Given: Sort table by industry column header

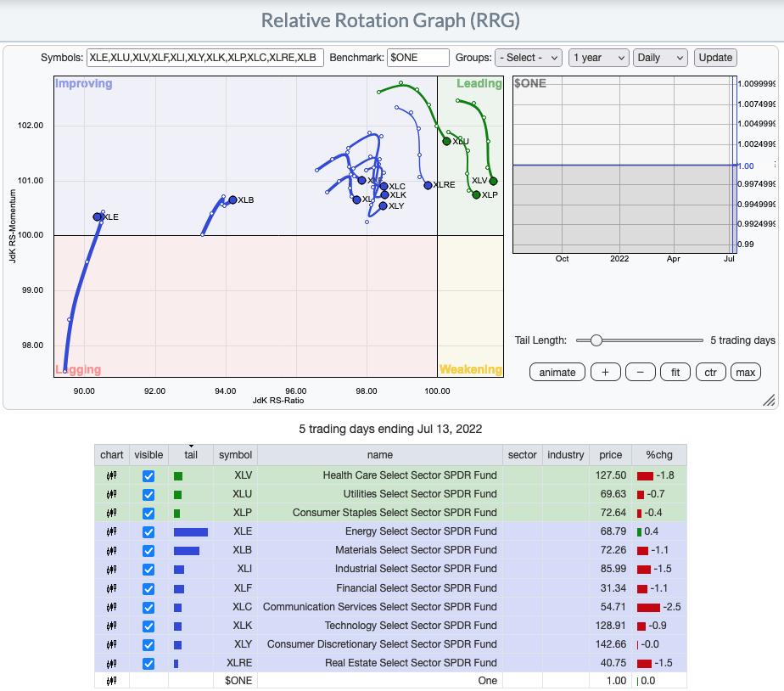Looking at the screenshot, I should (x=565, y=455).
